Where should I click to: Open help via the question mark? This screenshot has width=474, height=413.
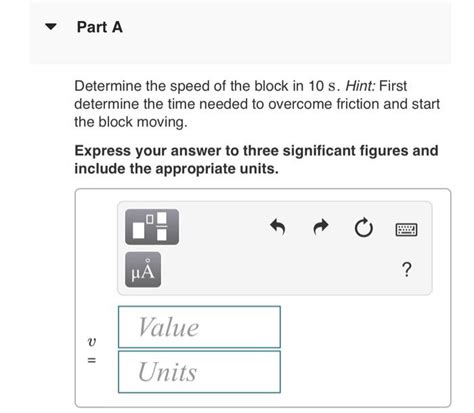[407, 269]
